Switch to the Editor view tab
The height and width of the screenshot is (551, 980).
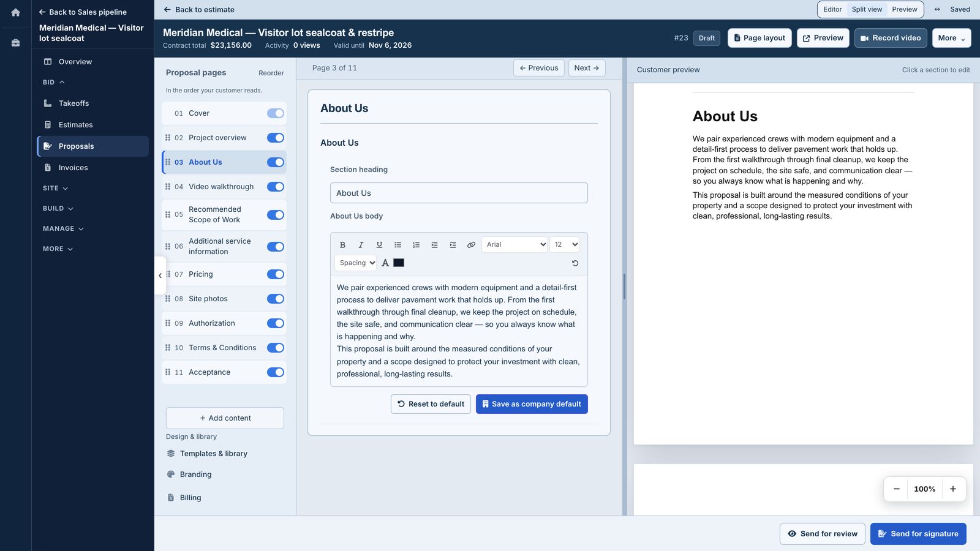coord(832,9)
